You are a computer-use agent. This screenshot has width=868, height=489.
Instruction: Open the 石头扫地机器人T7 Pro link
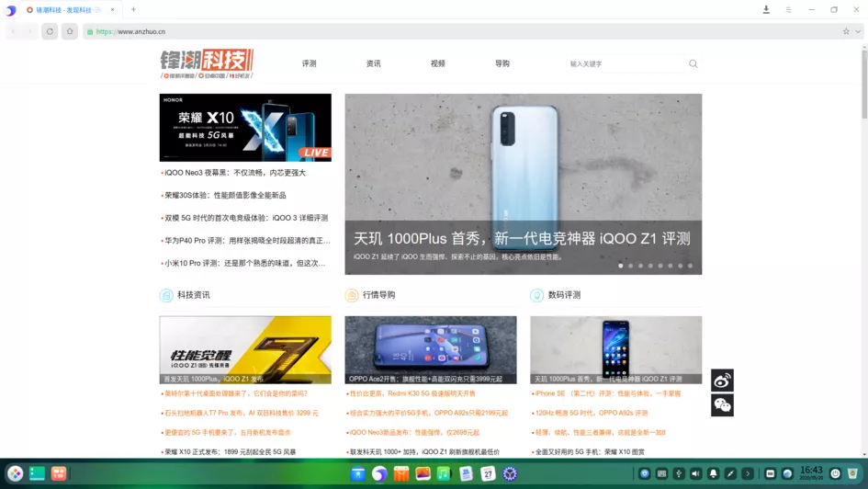[242, 413]
